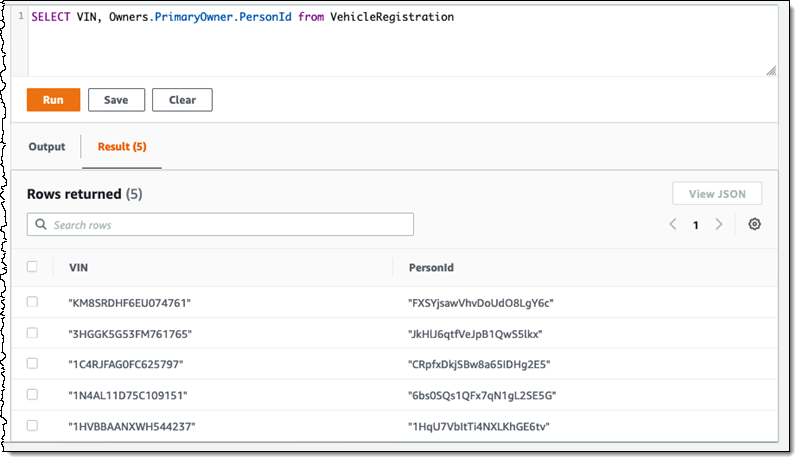Go to next results page arrow
The height and width of the screenshot is (462, 800).
tap(718, 224)
